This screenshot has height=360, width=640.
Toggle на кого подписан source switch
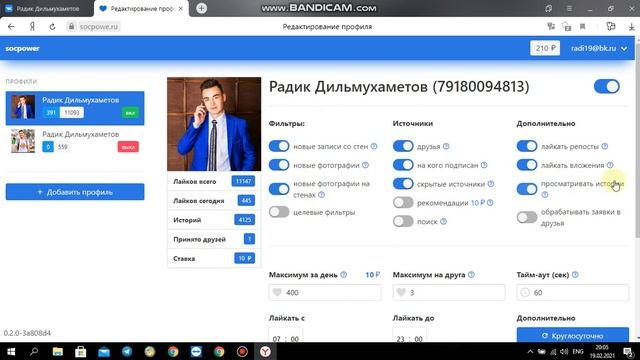403,165
